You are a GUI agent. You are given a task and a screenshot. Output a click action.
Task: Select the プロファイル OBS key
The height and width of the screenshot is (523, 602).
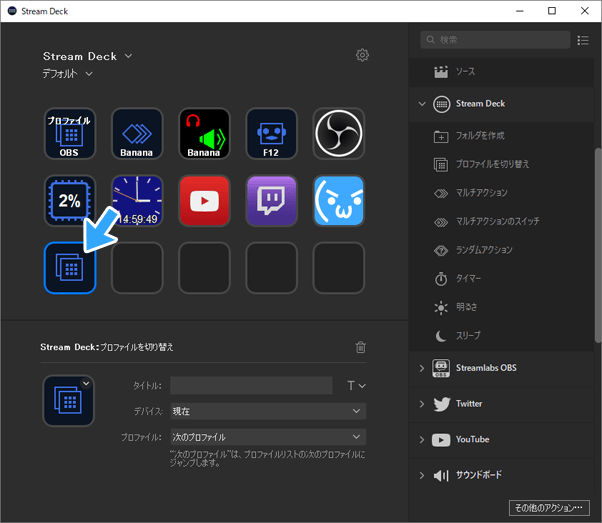click(x=69, y=134)
